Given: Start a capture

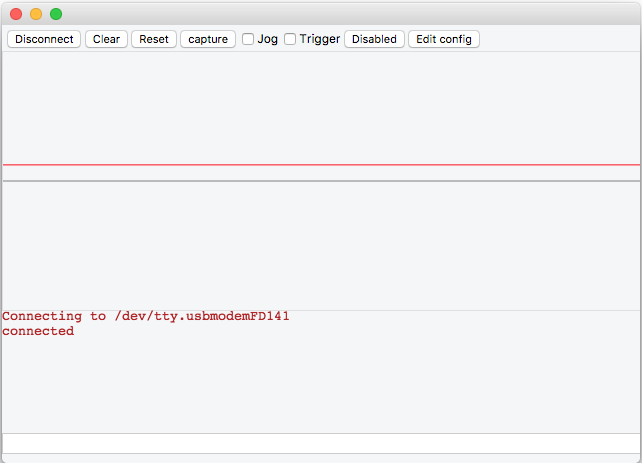Looking at the screenshot, I should click(208, 39).
